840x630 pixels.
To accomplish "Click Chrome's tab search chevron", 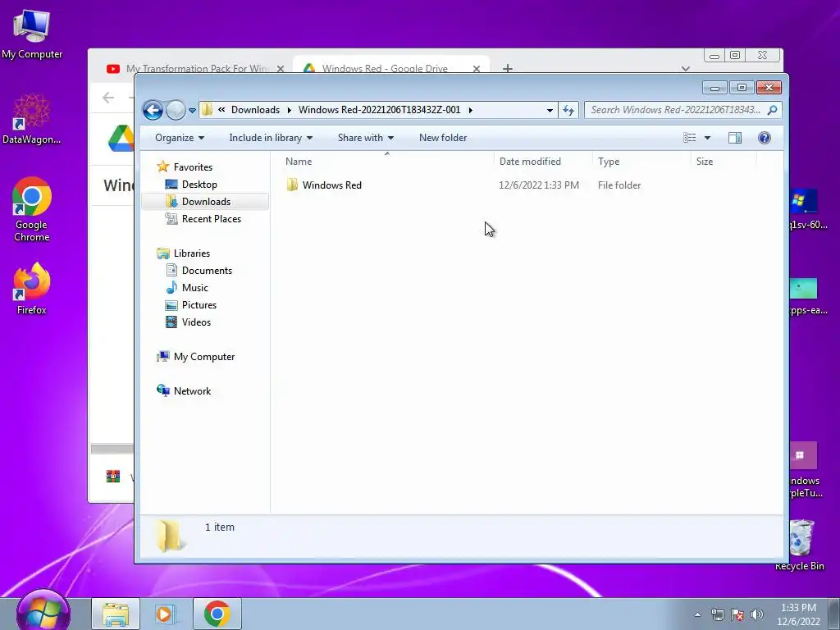I will pyautogui.click(x=685, y=69).
